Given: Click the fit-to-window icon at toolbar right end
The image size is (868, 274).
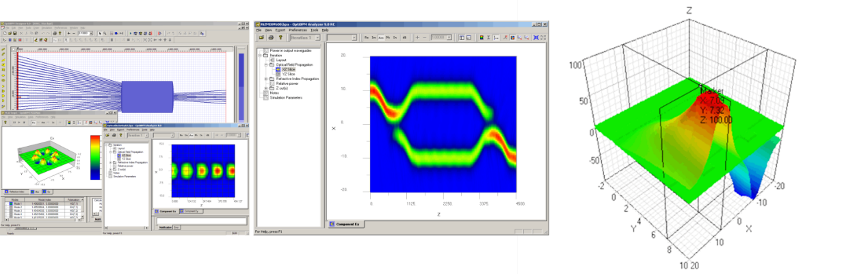Looking at the screenshot, I should [544, 38].
